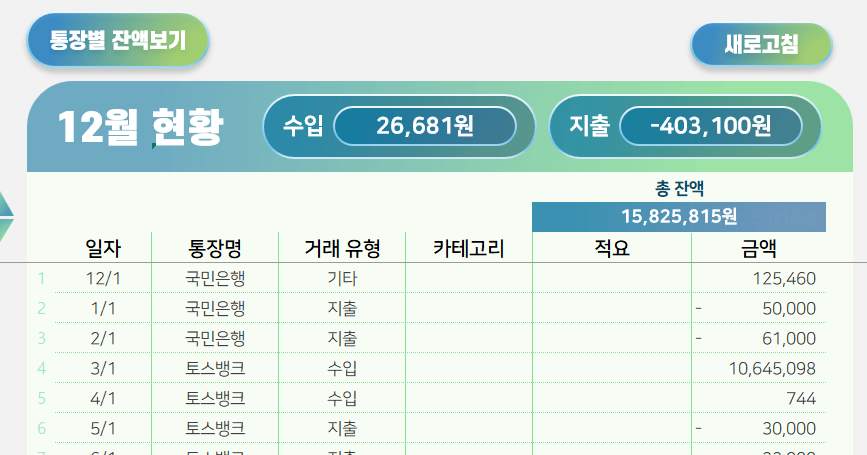Click the 총 잔액 label
Image resolution: width=867 pixels, height=455 pixels.
coord(678,188)
